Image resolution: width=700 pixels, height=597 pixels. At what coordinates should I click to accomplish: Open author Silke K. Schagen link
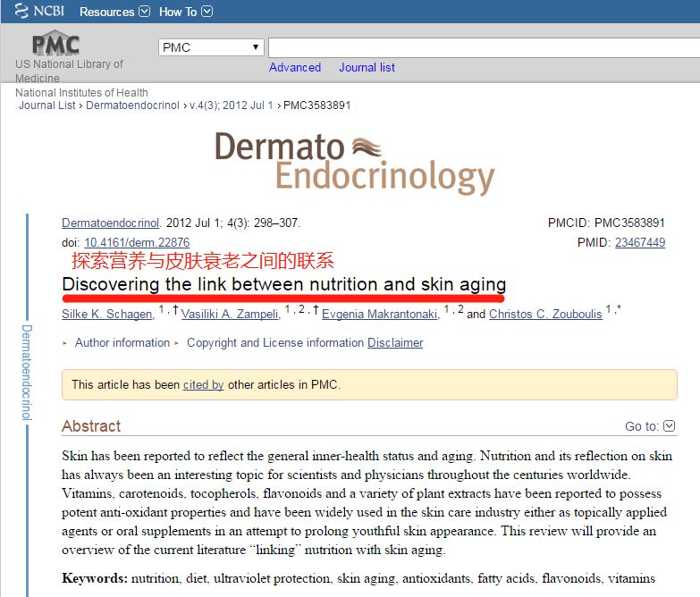107,314
